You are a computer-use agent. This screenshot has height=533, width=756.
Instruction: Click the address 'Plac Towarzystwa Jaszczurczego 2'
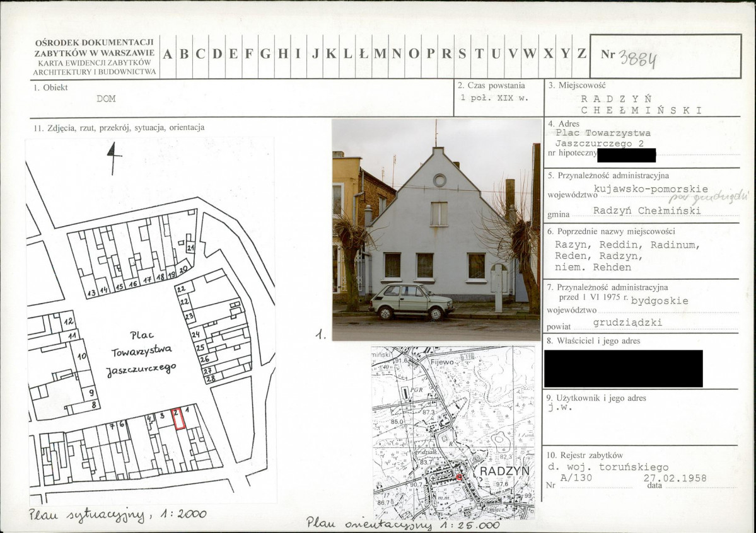(x=603, y=138)
